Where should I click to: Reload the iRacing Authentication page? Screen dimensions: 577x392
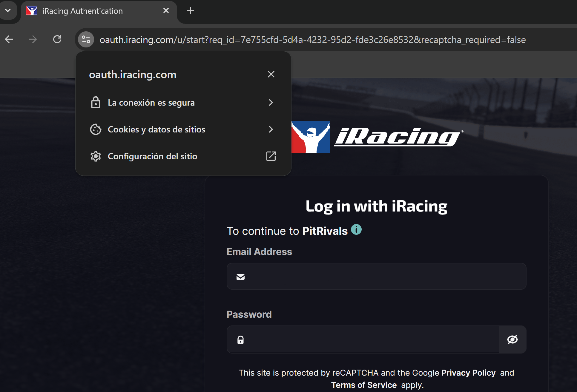click(57, 39)
